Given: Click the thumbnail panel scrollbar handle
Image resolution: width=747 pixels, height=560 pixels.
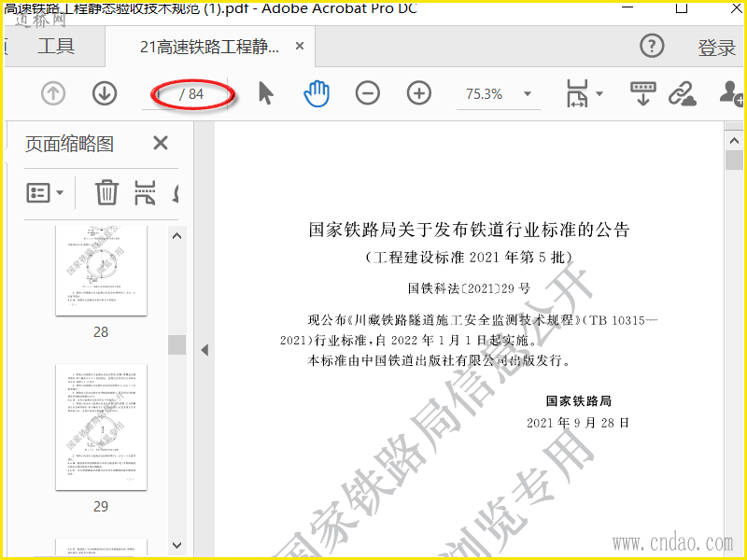Looking at the screenshot, I should 176,344.
